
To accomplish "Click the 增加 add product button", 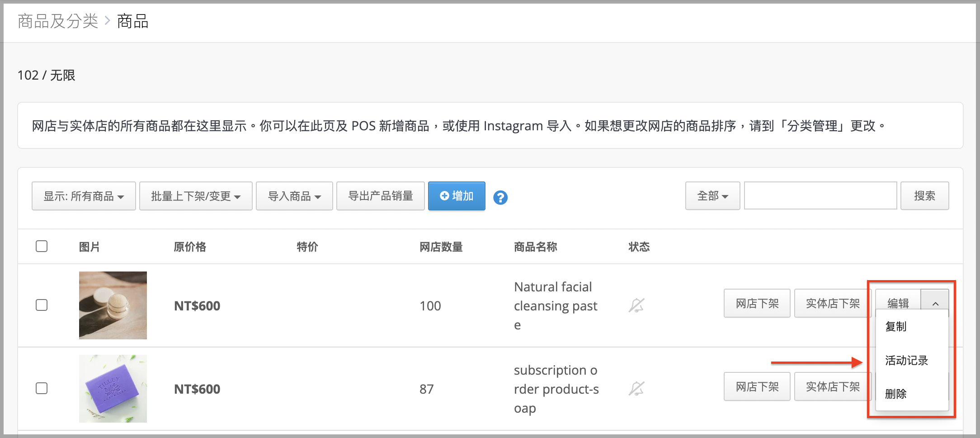I will (457, 196).
